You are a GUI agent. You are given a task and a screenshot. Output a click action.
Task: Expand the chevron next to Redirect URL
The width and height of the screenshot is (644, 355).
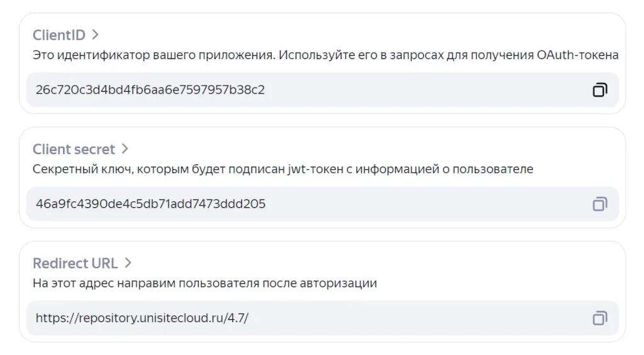tap(128, 263)
